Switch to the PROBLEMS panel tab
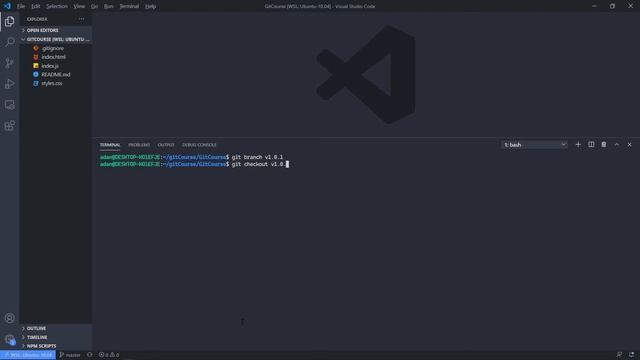Screen dimensions: 640x360 point(139,145)
